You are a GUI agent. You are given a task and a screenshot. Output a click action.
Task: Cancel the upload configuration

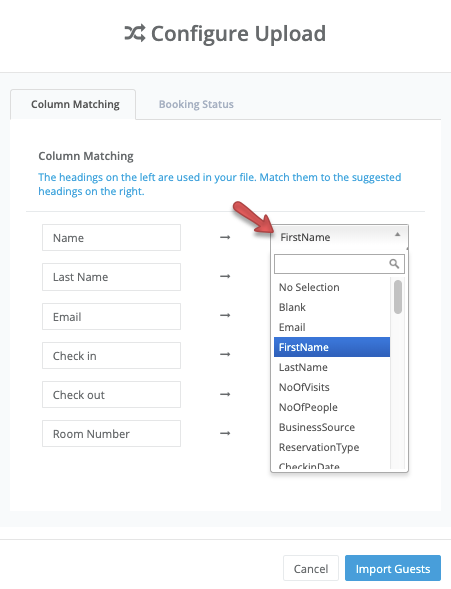[x=311, y=568]
